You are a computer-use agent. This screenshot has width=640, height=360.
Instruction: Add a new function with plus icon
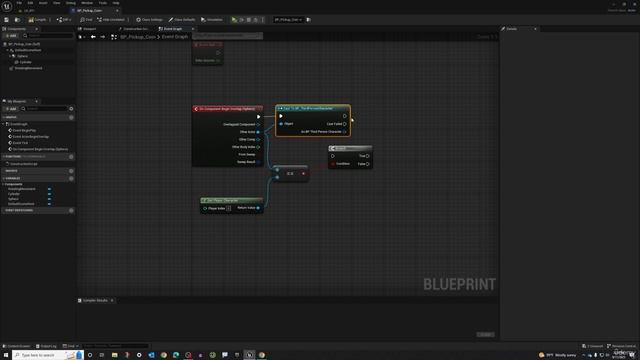(71, 157)
